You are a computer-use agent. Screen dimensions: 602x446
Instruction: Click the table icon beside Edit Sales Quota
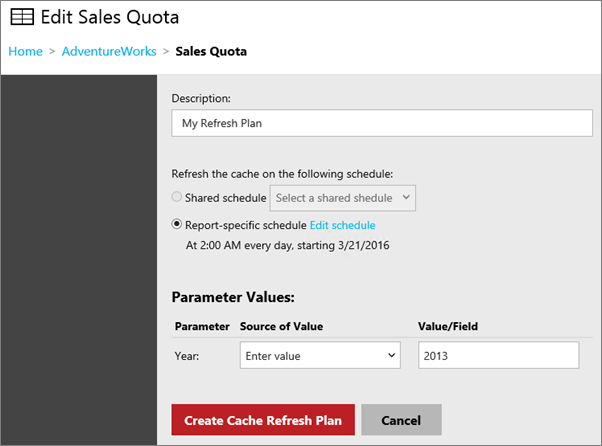21,17
